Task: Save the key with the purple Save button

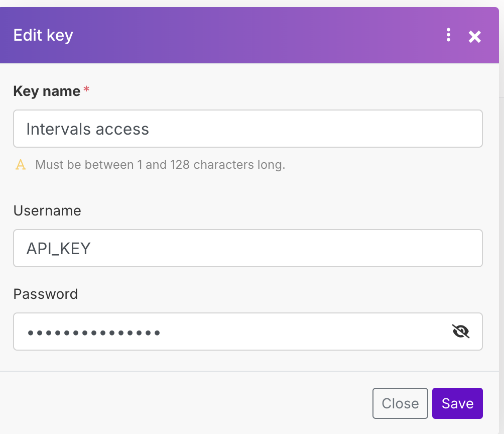Action: click(x=457, y=403)
